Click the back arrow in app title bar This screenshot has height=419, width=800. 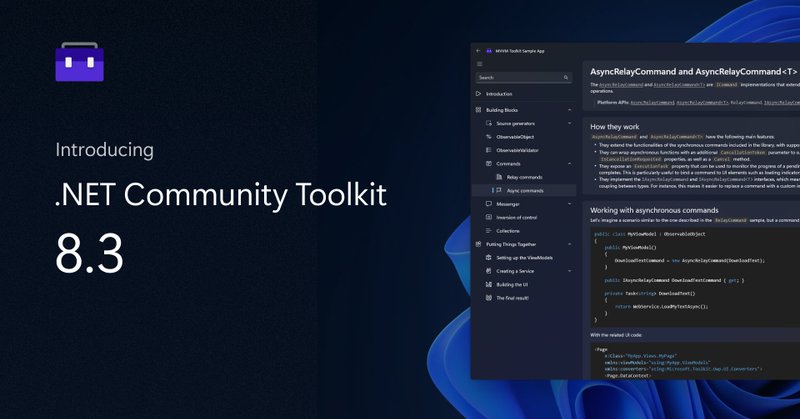(x=478, y=51)
